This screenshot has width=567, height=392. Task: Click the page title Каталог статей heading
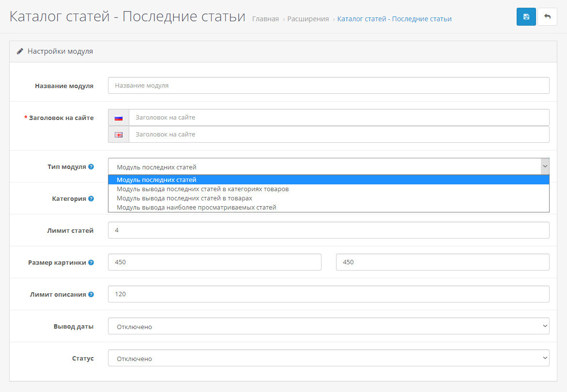[127, 16]
